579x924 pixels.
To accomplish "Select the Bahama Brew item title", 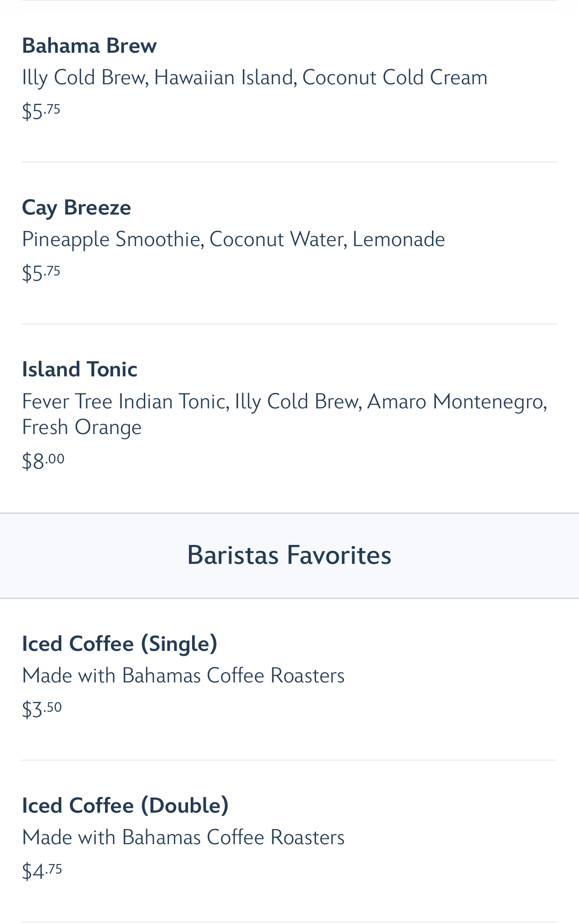I will (89, 46).
